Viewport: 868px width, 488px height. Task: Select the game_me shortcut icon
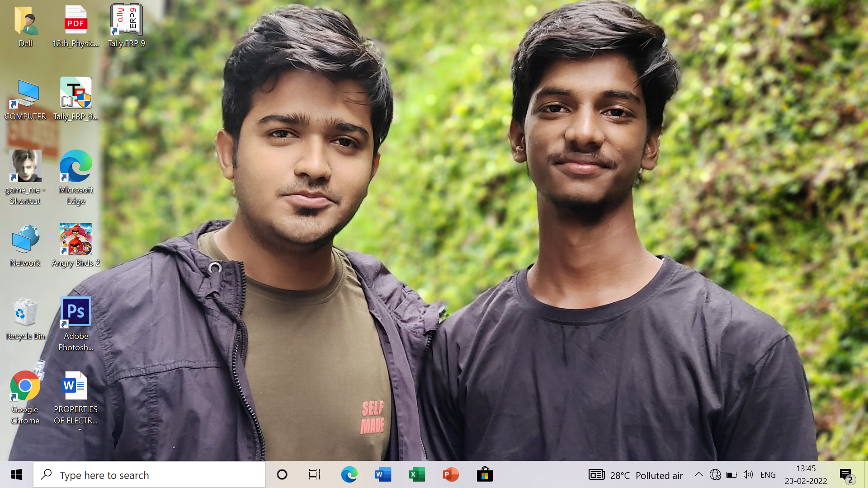[x=25, y=166]
